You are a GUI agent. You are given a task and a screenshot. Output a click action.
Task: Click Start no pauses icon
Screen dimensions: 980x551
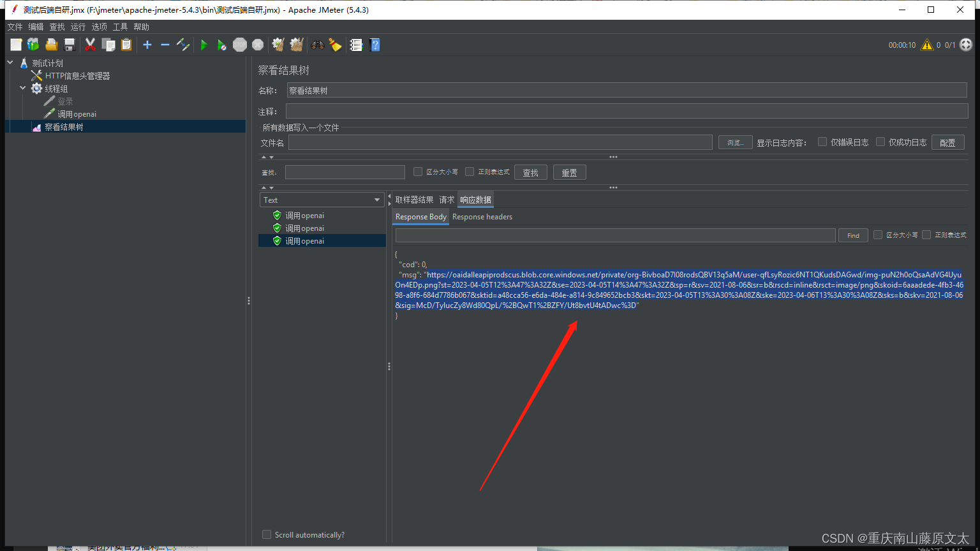[x=221, y=45]
